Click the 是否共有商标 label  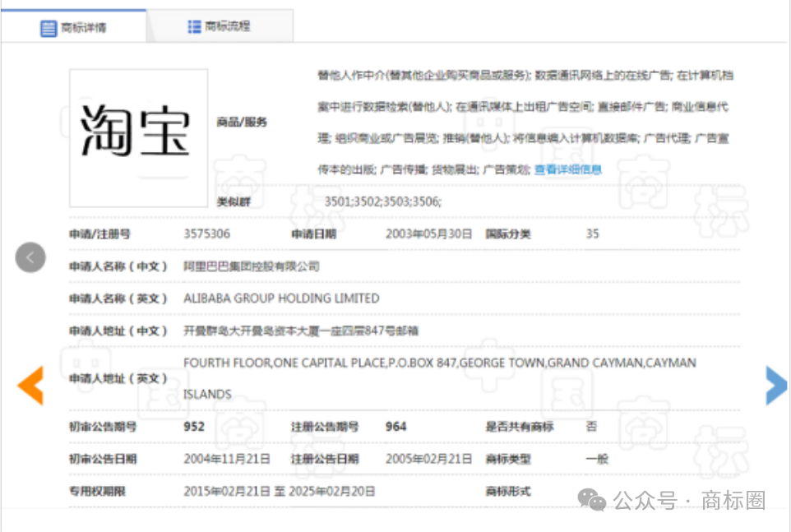coord(520,427)
